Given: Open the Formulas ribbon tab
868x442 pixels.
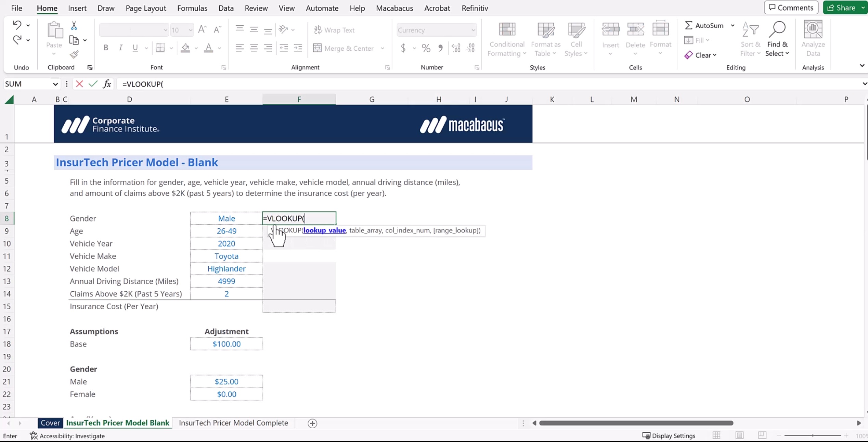Looking at the screenshot, I should pos(192,8).
